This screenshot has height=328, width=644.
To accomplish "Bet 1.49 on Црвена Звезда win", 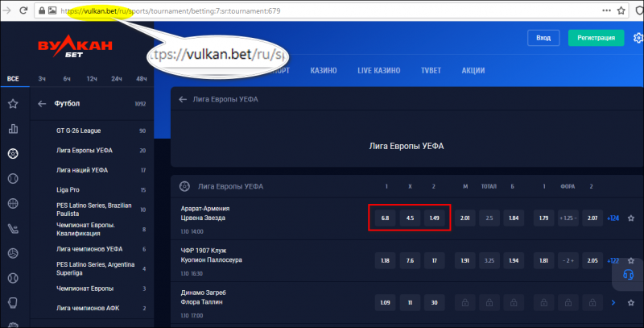I will [x=434, y=218].
